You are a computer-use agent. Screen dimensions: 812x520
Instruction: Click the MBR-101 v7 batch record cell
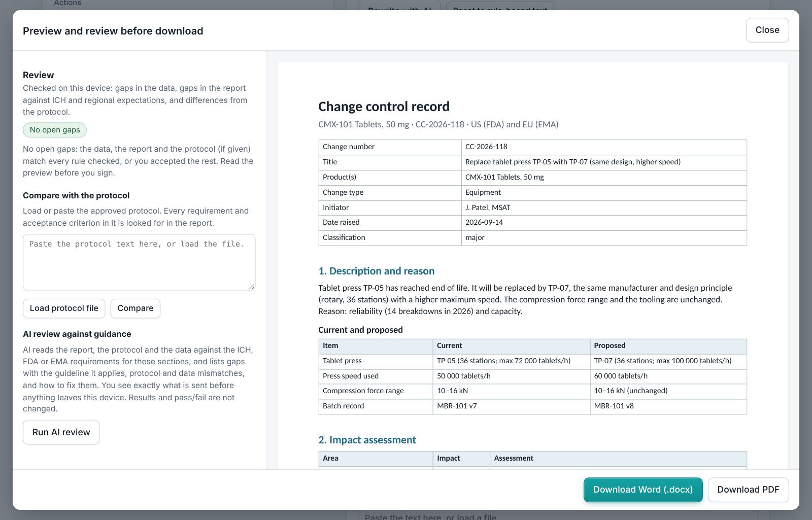(511, 406)
